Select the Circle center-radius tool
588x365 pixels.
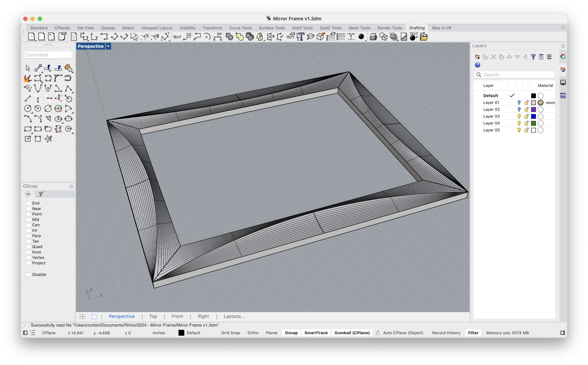pyautogui.click(x=28, y=109)
